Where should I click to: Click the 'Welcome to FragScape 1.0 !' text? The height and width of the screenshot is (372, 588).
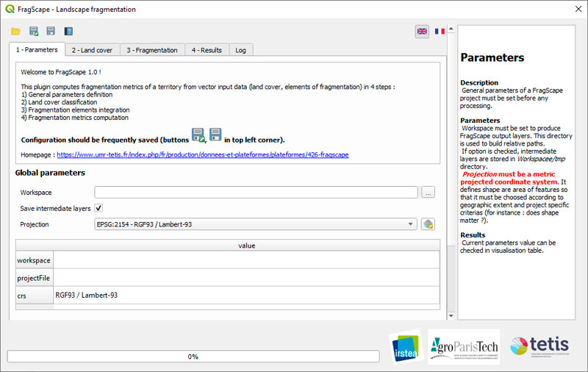[x=61, y=72]
